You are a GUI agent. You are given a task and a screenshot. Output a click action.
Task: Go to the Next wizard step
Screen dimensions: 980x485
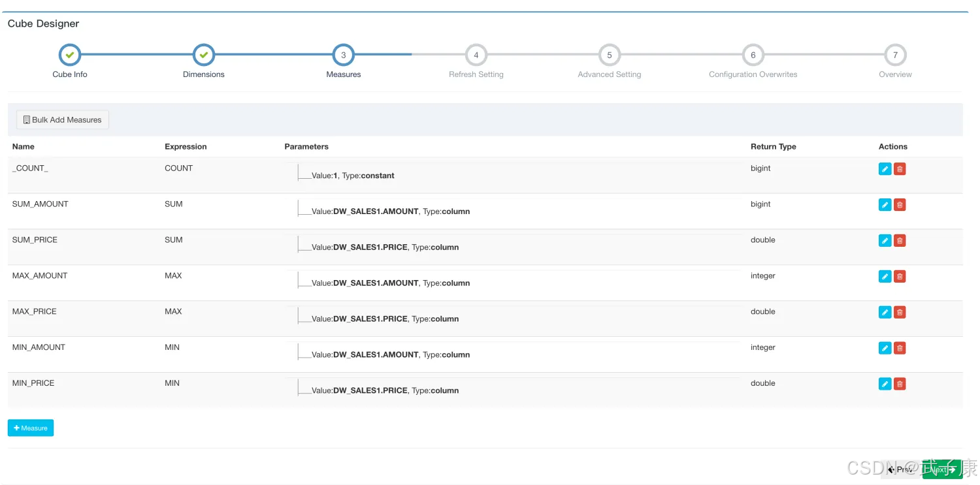pyautogui.click(x=941, y=469)
